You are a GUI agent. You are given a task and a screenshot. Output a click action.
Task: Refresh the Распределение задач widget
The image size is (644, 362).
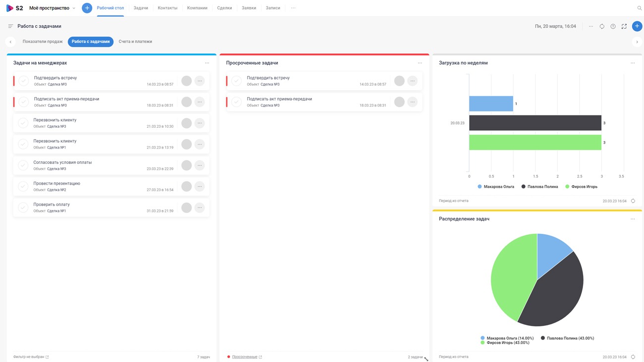point(633,357)
